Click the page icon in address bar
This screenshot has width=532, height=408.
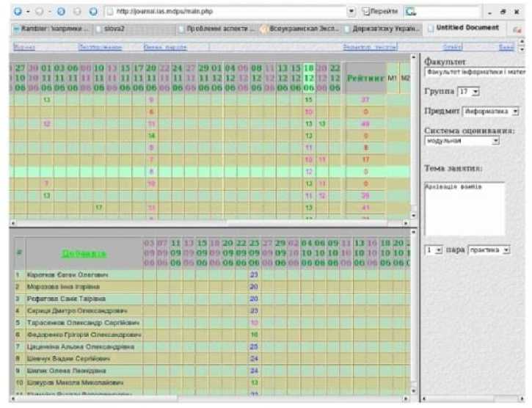click(x=109, y=12)
